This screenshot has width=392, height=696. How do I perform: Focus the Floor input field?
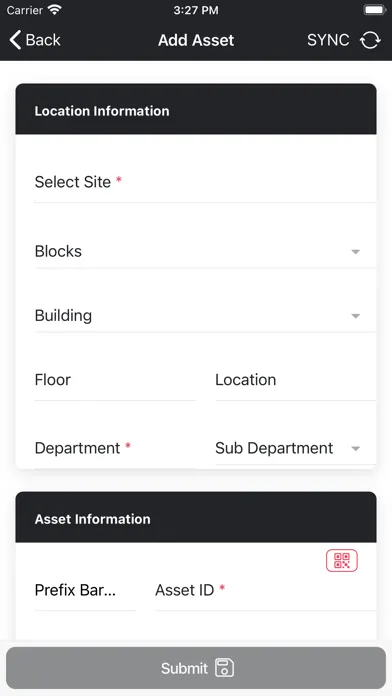(x=115, y=382)
